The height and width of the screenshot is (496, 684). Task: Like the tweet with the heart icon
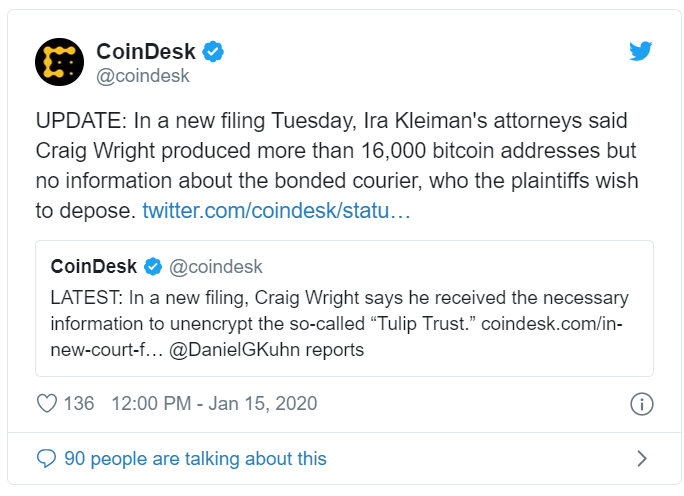click(46, 404)
